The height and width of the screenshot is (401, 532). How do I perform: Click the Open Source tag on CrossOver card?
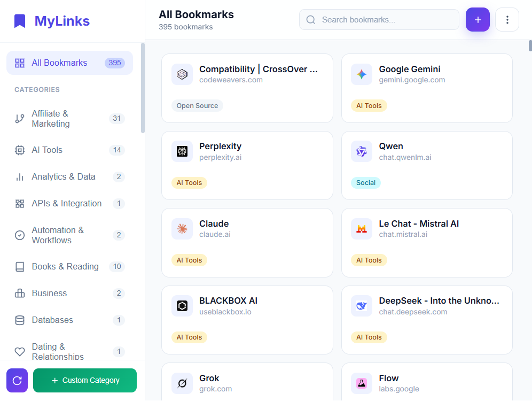pyautogui.click(x=197, y=105)
